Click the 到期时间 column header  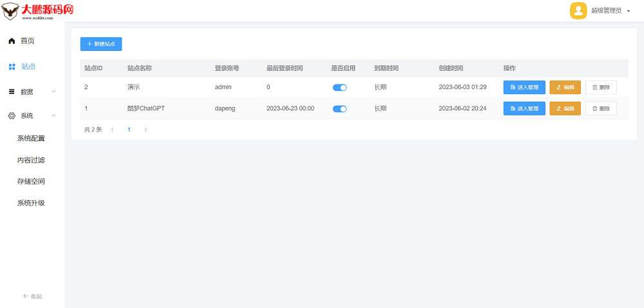click(386, 68)
